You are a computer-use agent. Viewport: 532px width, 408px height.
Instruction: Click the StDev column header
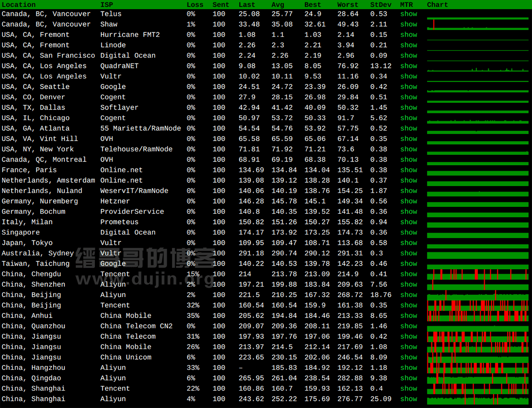coord(381,5)
